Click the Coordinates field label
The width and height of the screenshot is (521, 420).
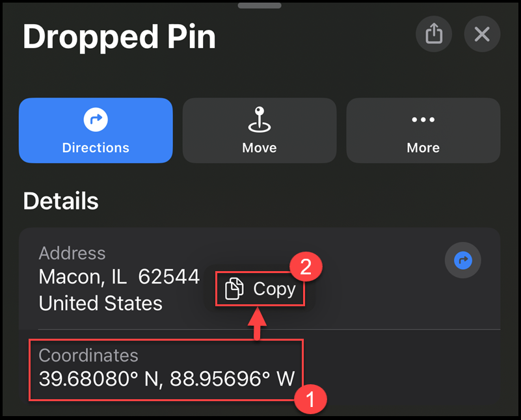click(88, 356)
